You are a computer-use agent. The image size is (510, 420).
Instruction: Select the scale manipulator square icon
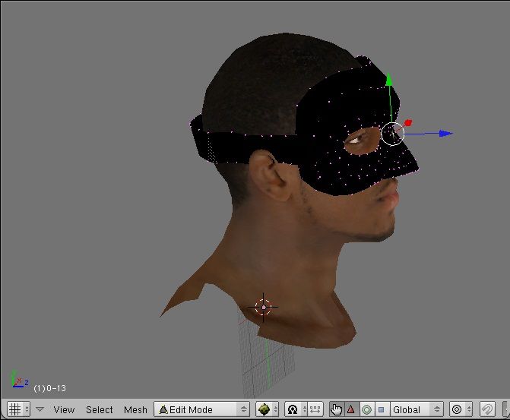pyautogui.click(x=381, y=409)
